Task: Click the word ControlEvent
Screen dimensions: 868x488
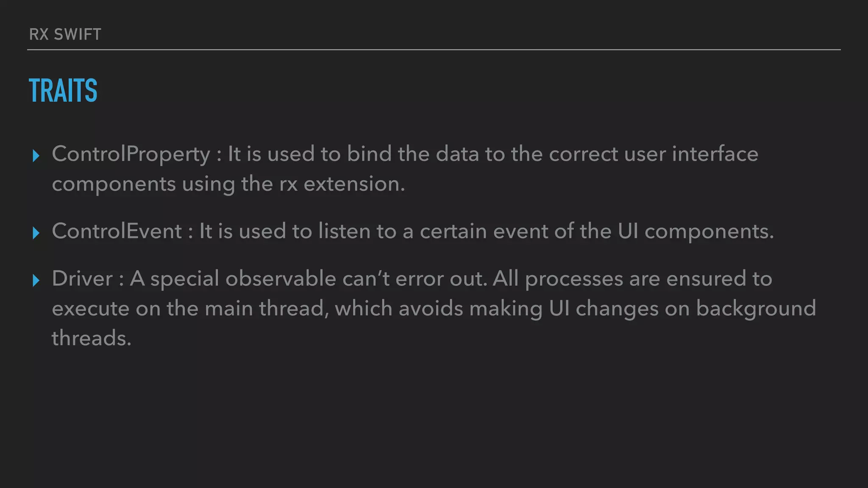Action: pos(117,231)
